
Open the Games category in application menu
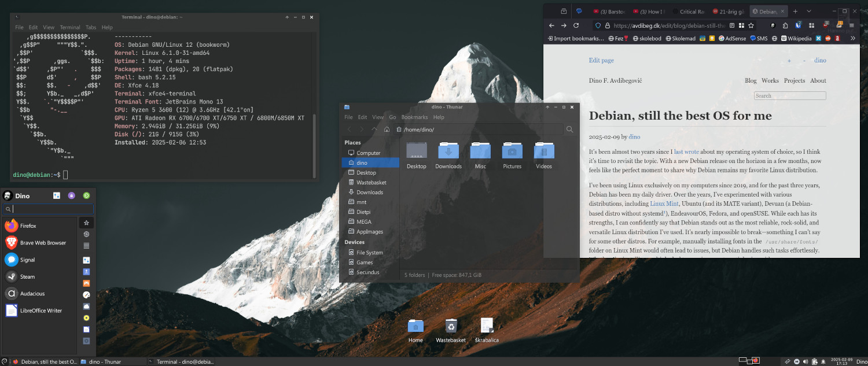click(x=86, y=283)
